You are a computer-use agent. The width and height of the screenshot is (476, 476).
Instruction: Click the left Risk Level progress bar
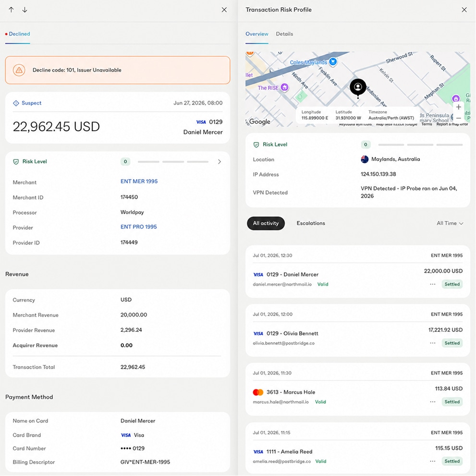pos(173,162)
